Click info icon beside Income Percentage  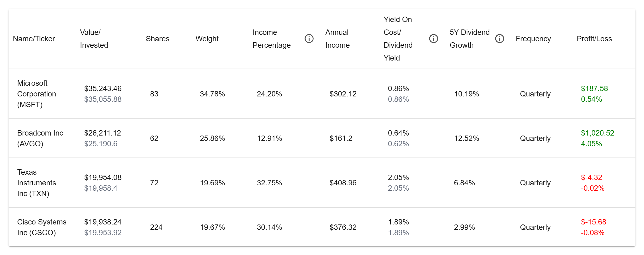pyautogui.click(x=309, y=39)
